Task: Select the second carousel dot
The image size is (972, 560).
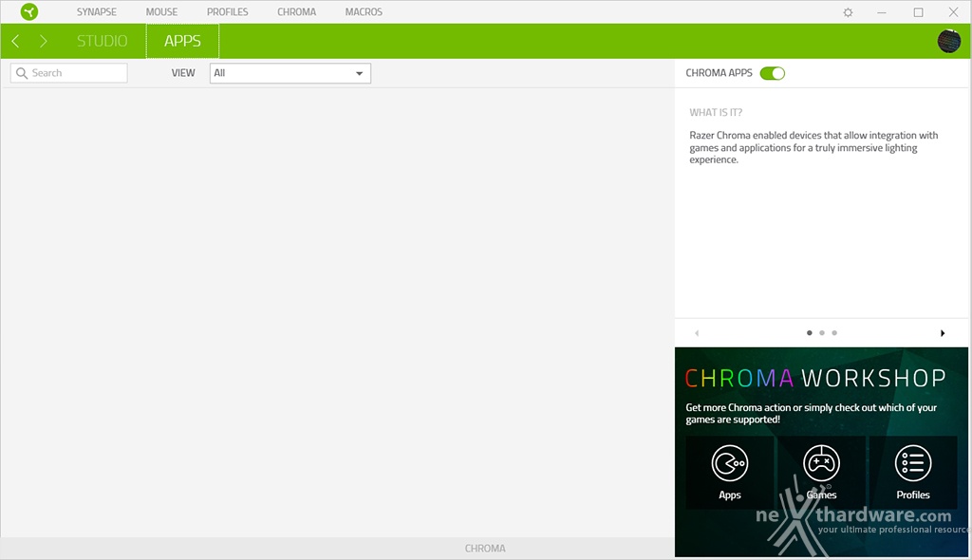Action: [822, 333]
